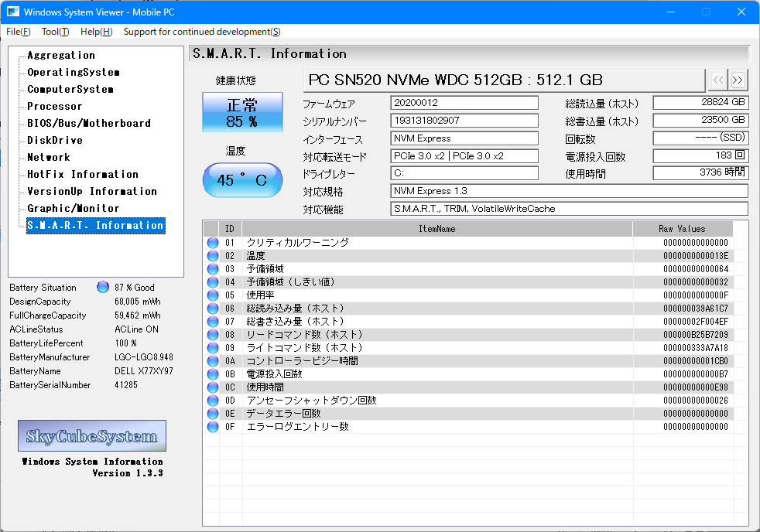Click the blue status indicator next to Critical Warning
Screen dimensions: 760x532
coord(212,241)
